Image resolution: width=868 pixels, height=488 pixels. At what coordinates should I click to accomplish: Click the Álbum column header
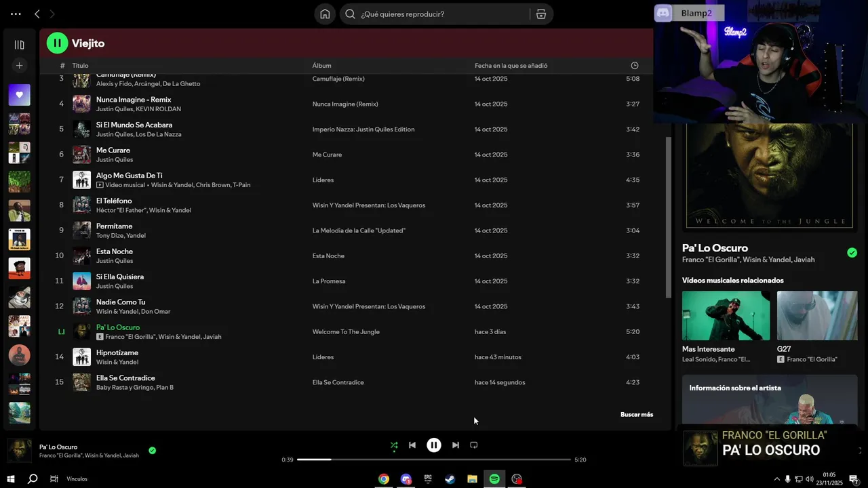pyautogui.click(x=321, y=66)
